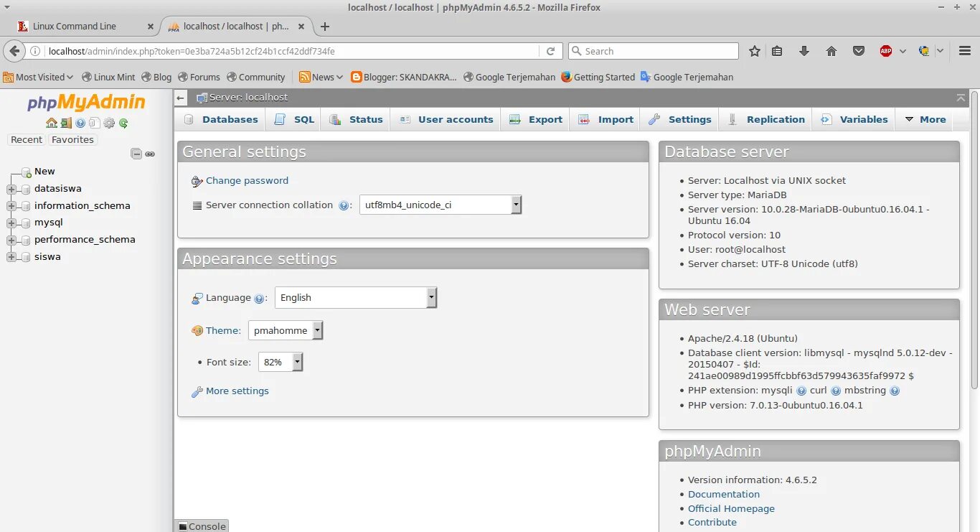Viewport: 980px width, 532px height.
Task: Expand the mysql database tree node
Action: coord(11,223)
